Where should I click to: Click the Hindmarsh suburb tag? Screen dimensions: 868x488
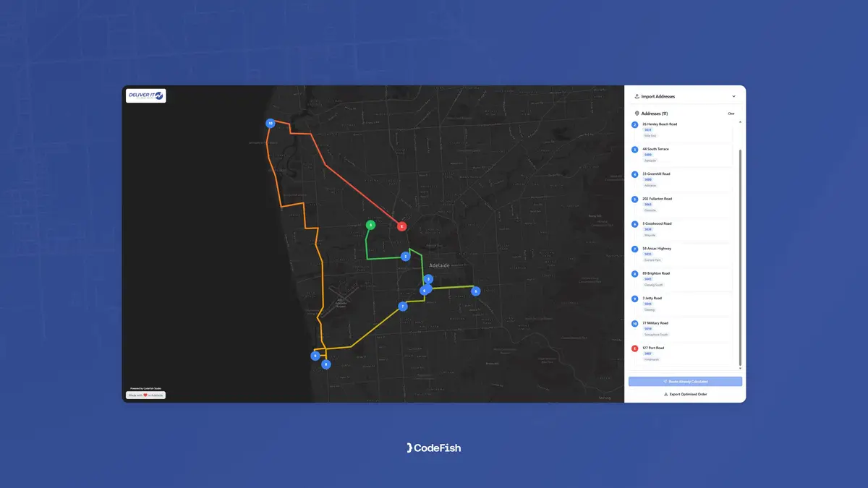652,359
